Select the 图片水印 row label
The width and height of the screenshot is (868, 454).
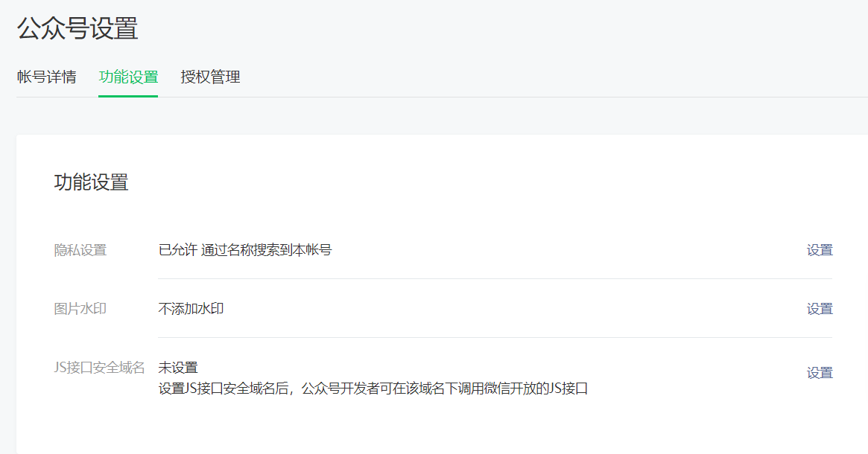pyautogui.click(x=80, y=309)
